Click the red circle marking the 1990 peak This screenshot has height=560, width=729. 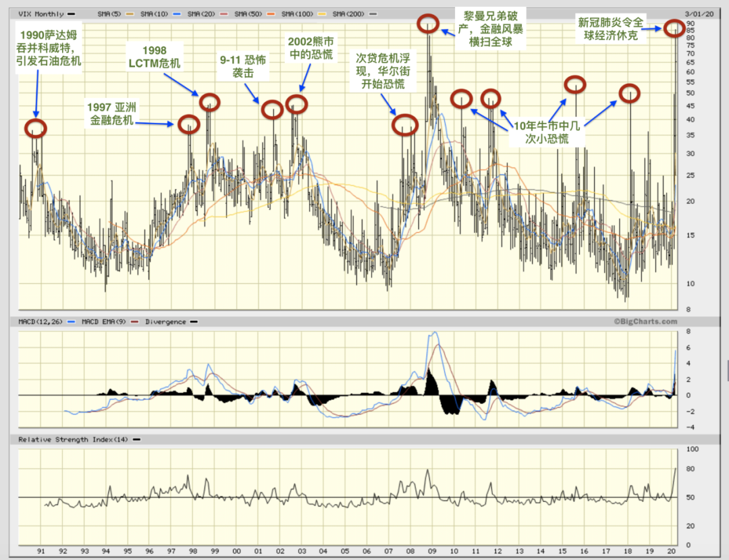pos(36,127)
